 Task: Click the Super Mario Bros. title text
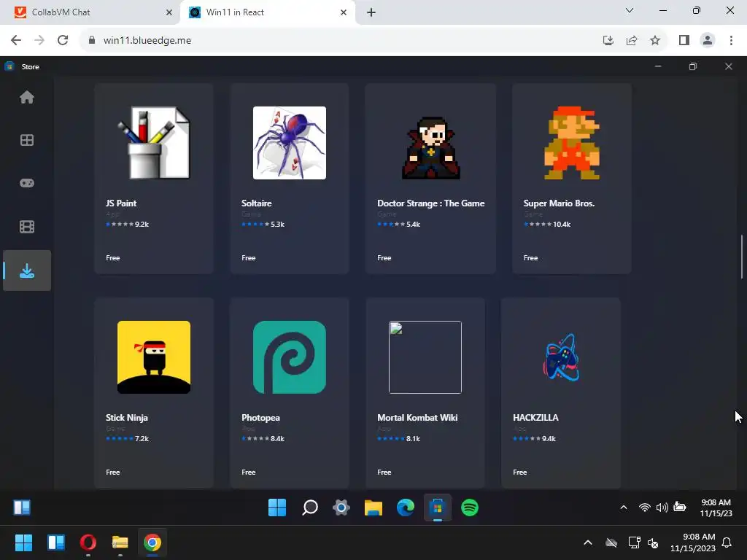point(559,203)
